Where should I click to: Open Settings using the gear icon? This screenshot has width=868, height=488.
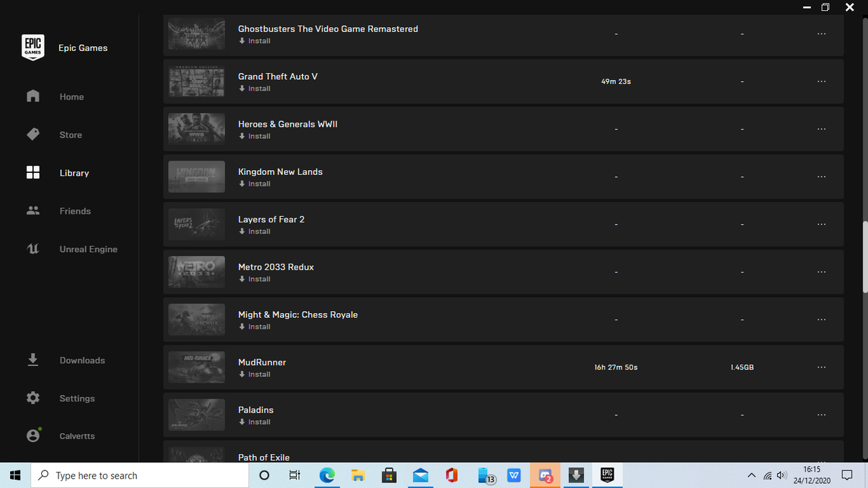(33, 398)
